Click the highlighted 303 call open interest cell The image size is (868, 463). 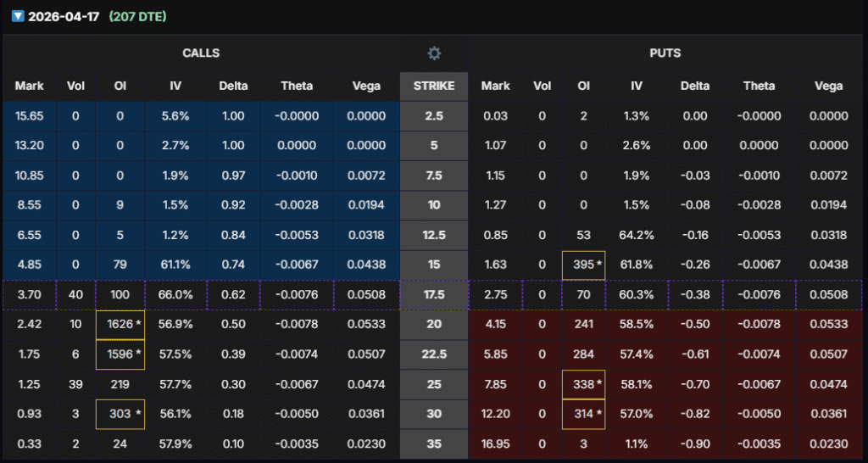(x=120, y=414)
